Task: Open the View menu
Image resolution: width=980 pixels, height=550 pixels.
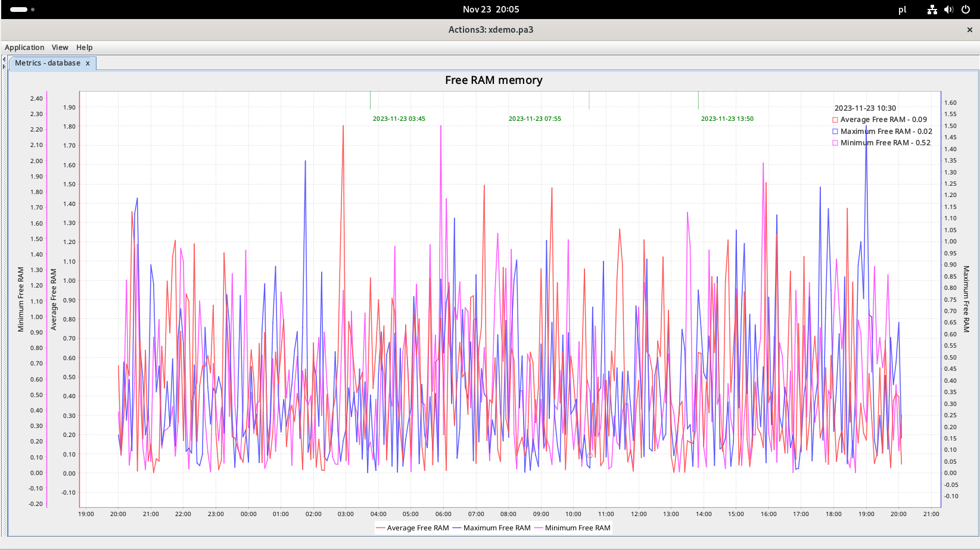Action: coord(60,48)
